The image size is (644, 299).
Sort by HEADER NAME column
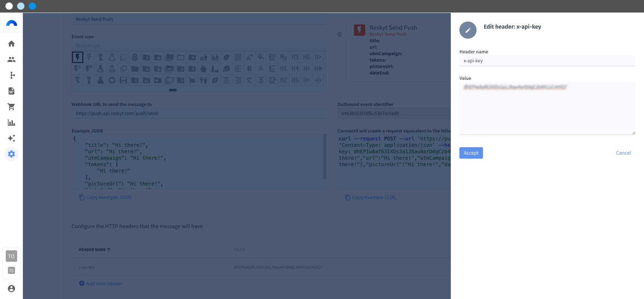95,250
